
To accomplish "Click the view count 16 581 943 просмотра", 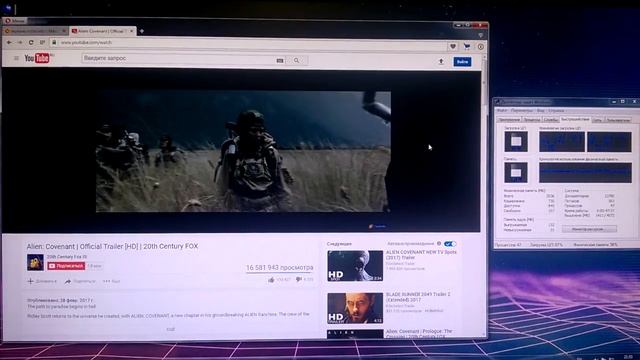I will tap(280, 268).
